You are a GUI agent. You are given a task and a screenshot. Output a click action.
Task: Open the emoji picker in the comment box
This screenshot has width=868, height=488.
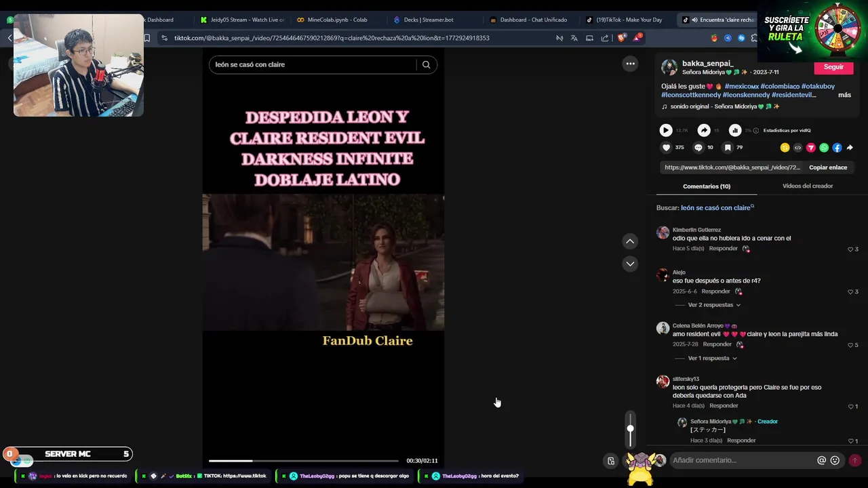click(x=835, y=460)
